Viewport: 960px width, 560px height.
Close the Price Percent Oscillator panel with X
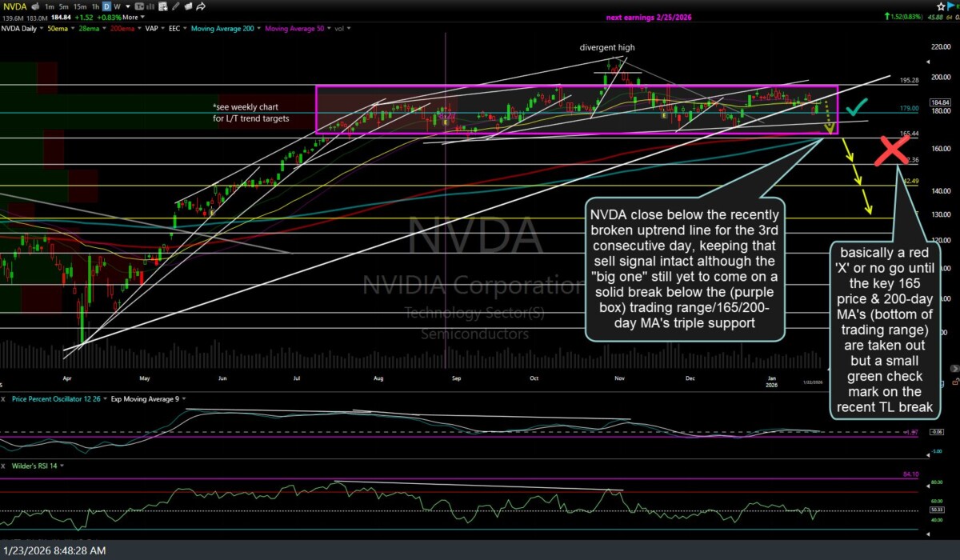(5, 398)
